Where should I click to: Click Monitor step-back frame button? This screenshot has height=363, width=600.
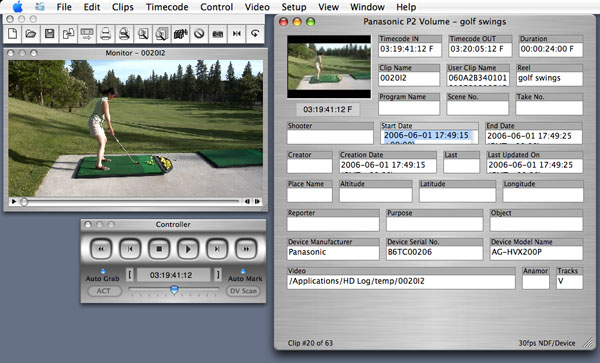click(248, 202)
